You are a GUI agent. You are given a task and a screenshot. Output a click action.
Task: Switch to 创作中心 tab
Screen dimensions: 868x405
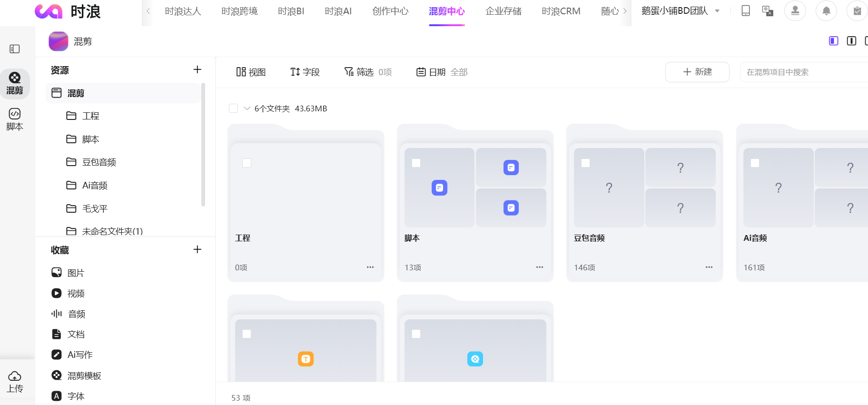(x=390, y=11)
